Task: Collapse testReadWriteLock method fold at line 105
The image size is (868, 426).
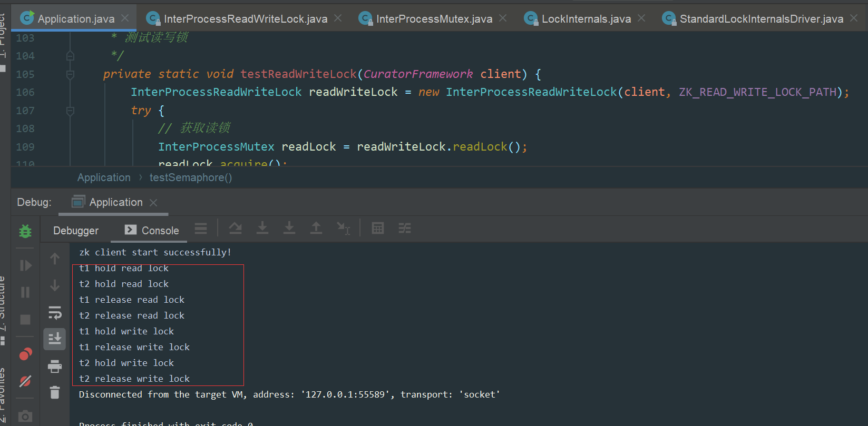Action: [70, 74]
